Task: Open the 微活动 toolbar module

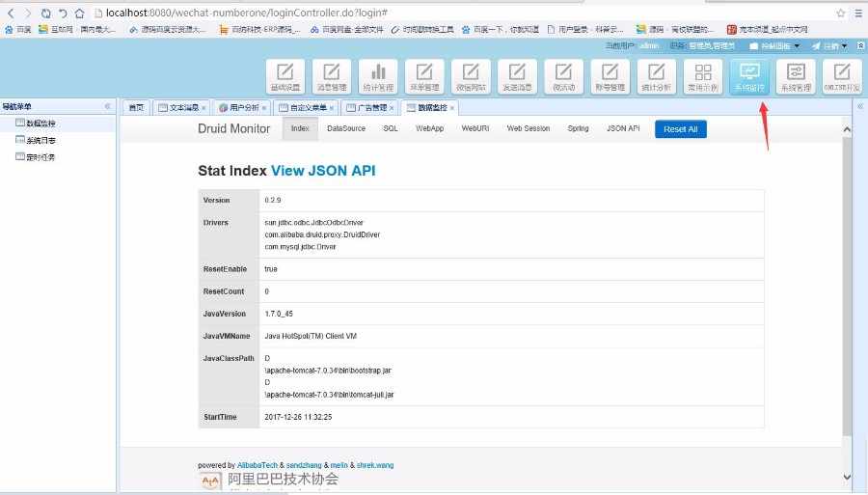Action: point(563,76)
